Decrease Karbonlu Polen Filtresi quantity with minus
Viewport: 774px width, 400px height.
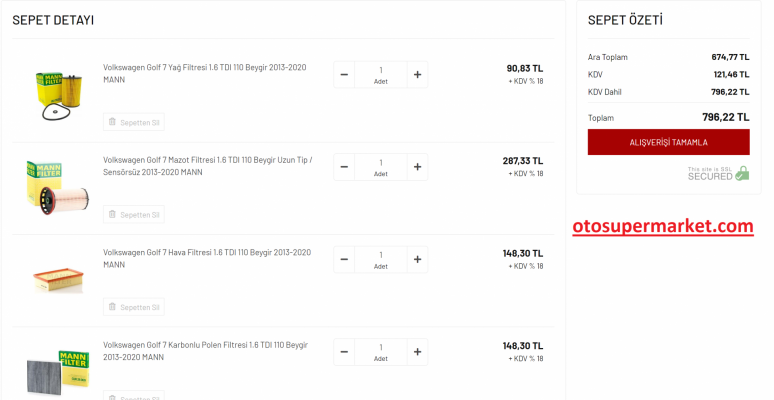point(344,352)
